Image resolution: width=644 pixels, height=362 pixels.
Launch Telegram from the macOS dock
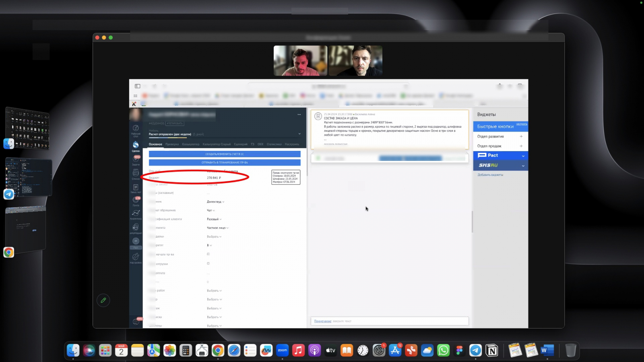[475, 350]
